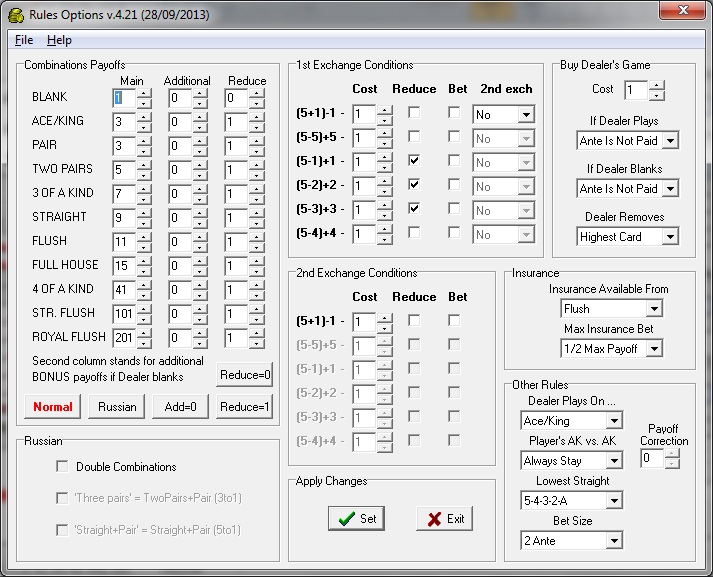Open the Insurance Available From dropdown
This screenshot has height=577, width=713.
[x=652, y=309]
